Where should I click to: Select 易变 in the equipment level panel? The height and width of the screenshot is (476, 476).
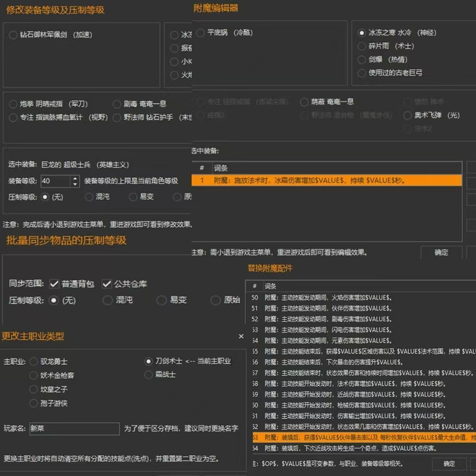(x=133, y=197)
